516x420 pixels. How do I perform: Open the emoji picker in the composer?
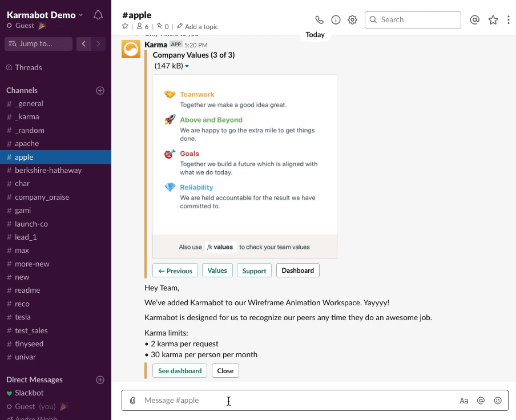pos(498,400)
